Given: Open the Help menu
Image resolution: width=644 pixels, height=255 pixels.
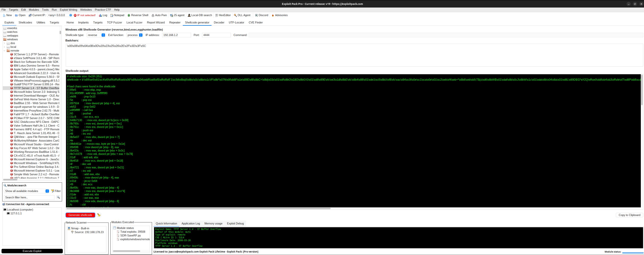Looking at the screenshot, I should (x=117, y=10).
